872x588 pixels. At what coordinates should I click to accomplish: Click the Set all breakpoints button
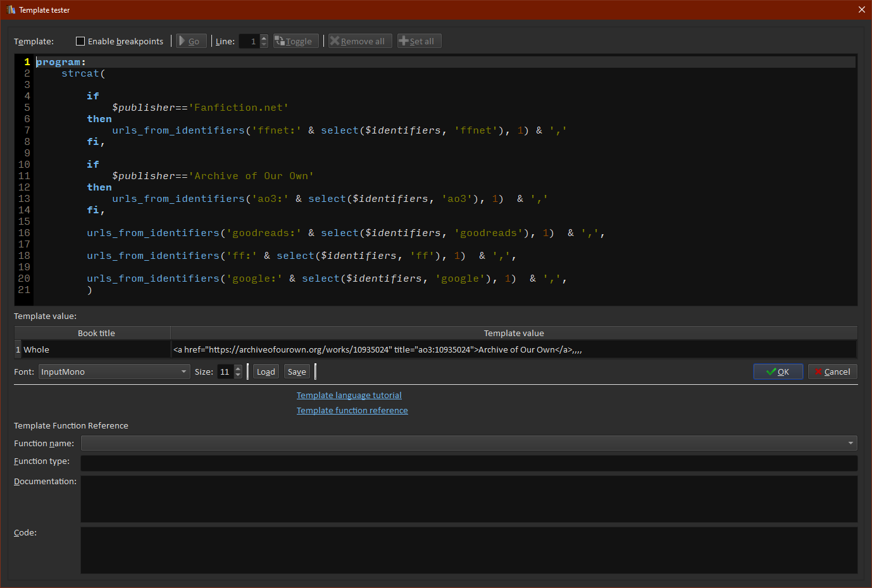point(419,41)
